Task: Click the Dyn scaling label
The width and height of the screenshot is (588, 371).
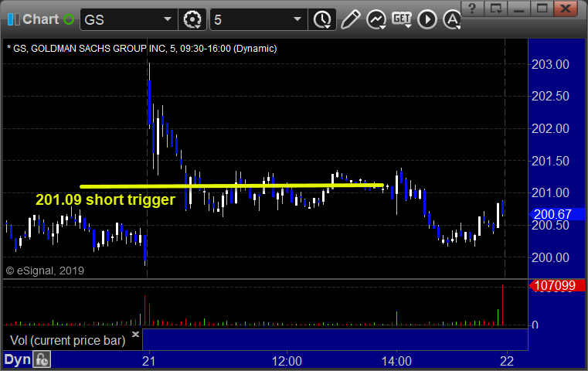Action: point(17,359)
